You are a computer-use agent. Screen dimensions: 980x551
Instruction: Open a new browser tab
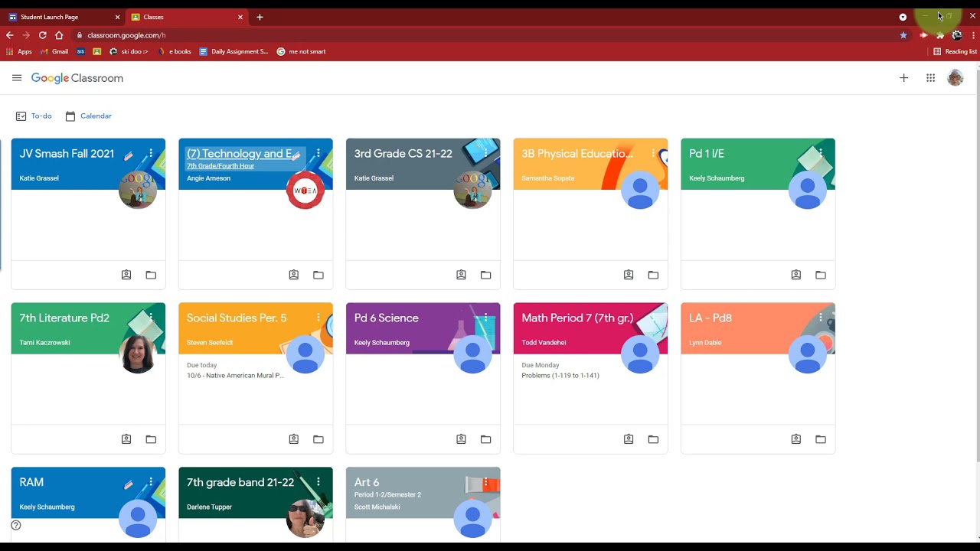coord(260,17)
